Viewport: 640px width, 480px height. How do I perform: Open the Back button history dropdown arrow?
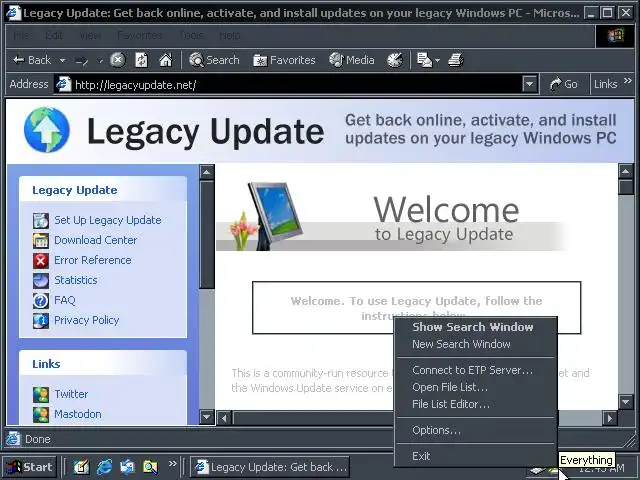point(62,60)
